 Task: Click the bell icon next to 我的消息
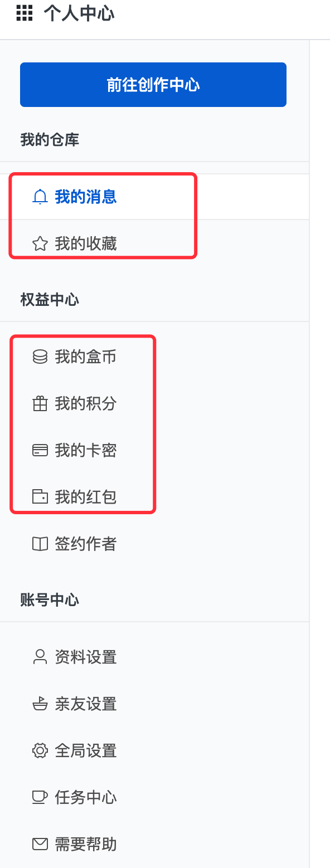[x=40, y=197]
